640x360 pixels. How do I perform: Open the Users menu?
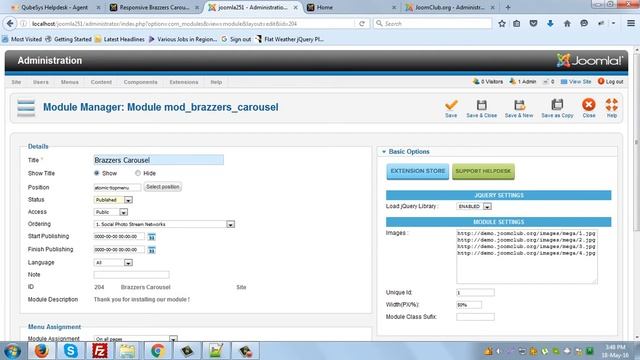(41, 82)
